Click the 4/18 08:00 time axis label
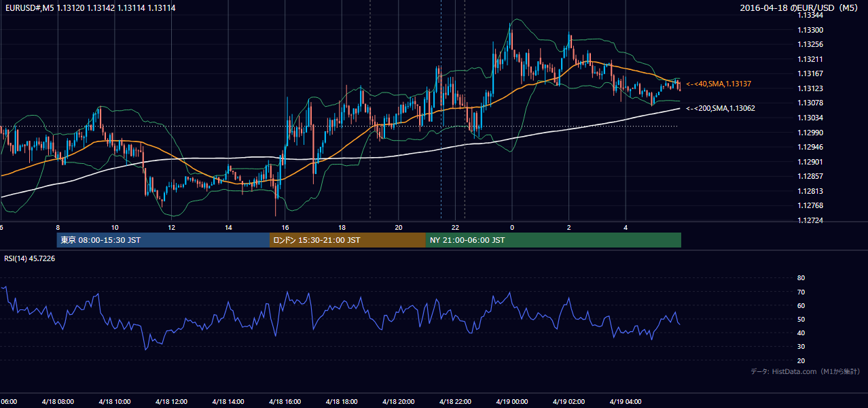Viewport: 868px width, 408px height. pos(58,402)
